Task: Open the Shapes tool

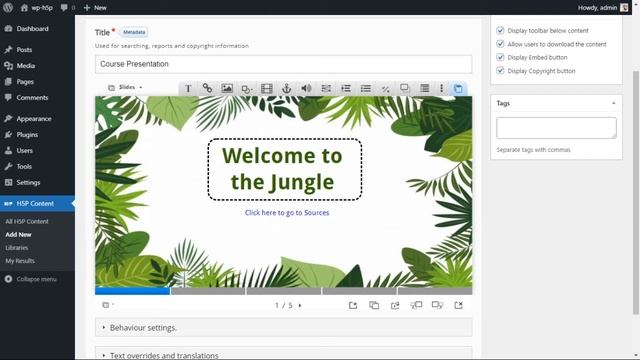Action: click(247, 89)
